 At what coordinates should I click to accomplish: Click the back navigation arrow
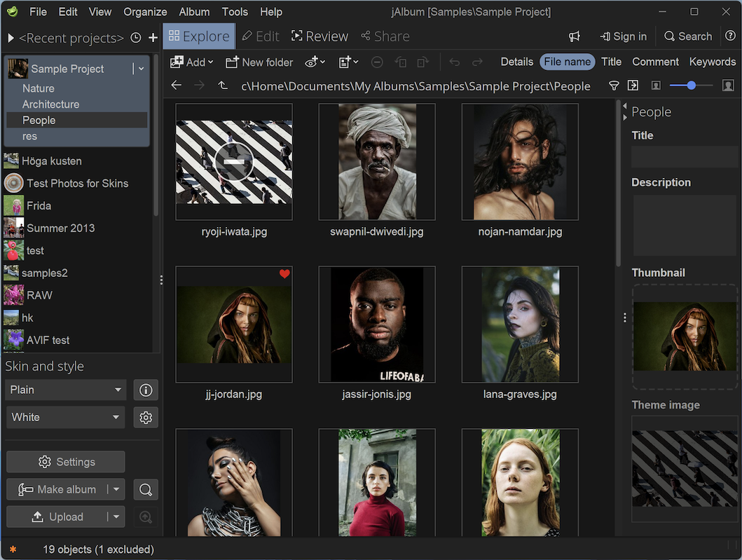(x=176, y=86)
